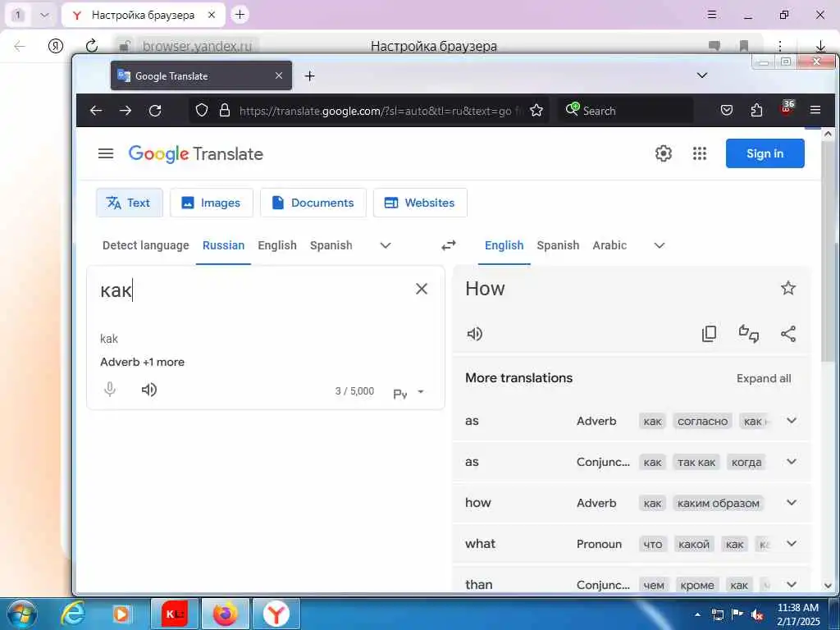Open Yandex home button in Yandex Browser

pyautogui.click(x=56, y=46)
